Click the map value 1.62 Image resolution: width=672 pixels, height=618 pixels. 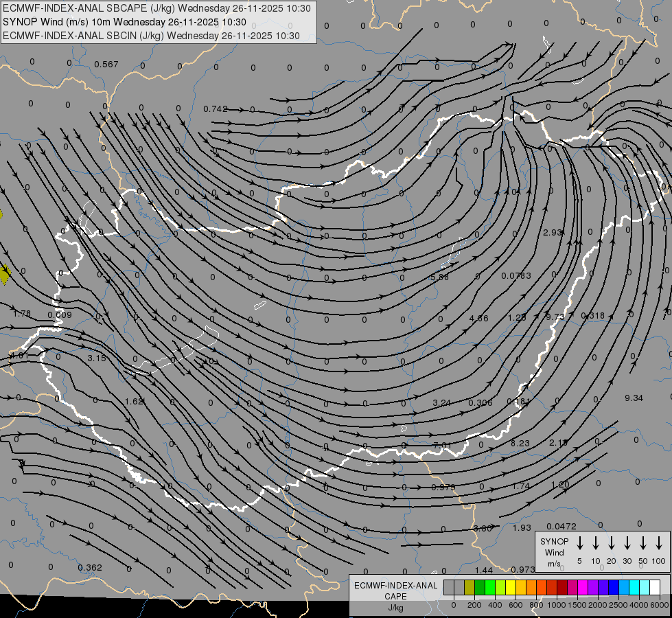(134, 402)
